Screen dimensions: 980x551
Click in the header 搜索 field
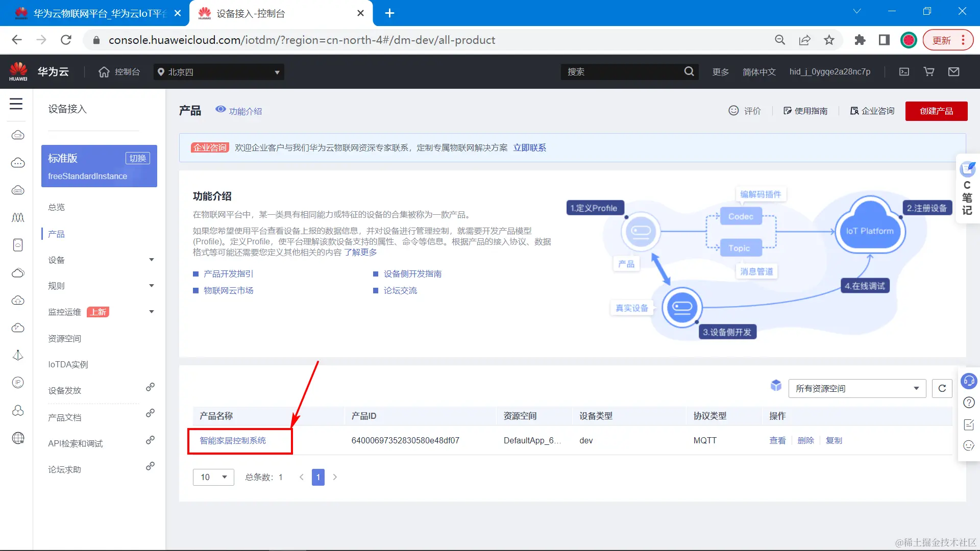coord(623,72)
